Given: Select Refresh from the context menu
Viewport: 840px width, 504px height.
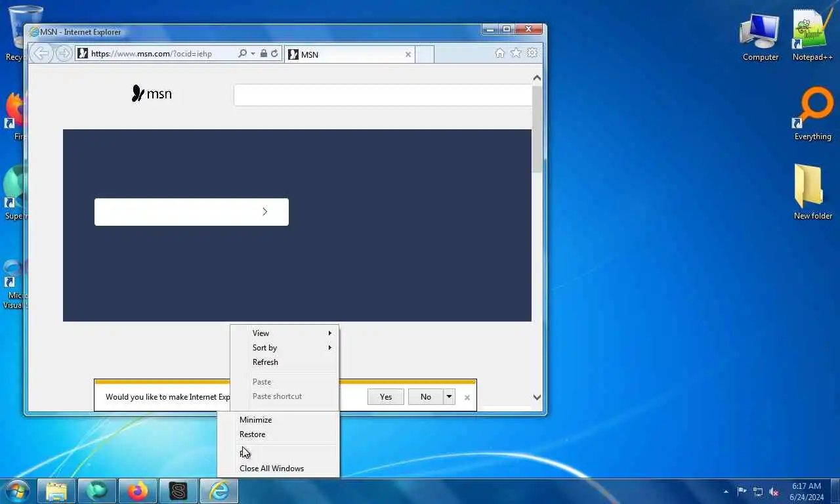Looking at the screenshot, I should 284,362.
